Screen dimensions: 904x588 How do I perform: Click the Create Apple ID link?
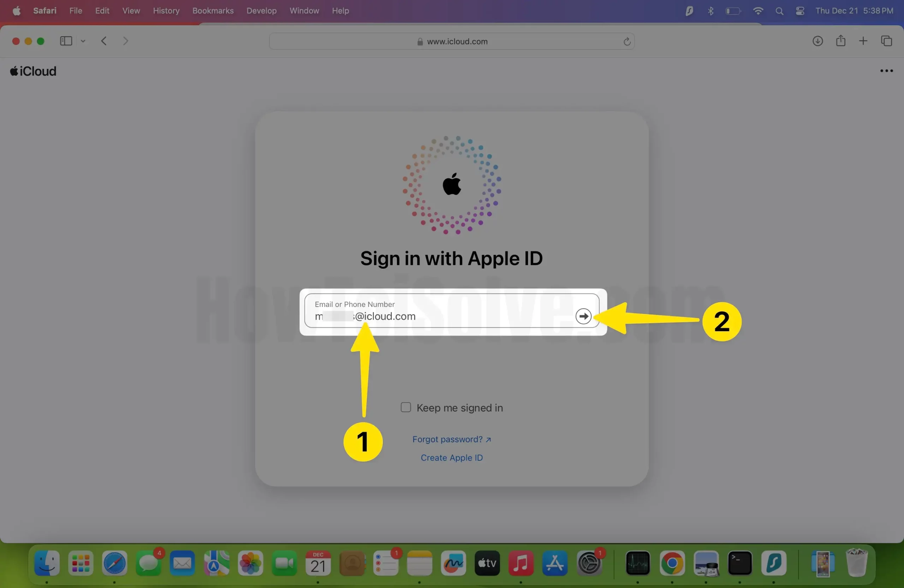[x=452, y=458]
